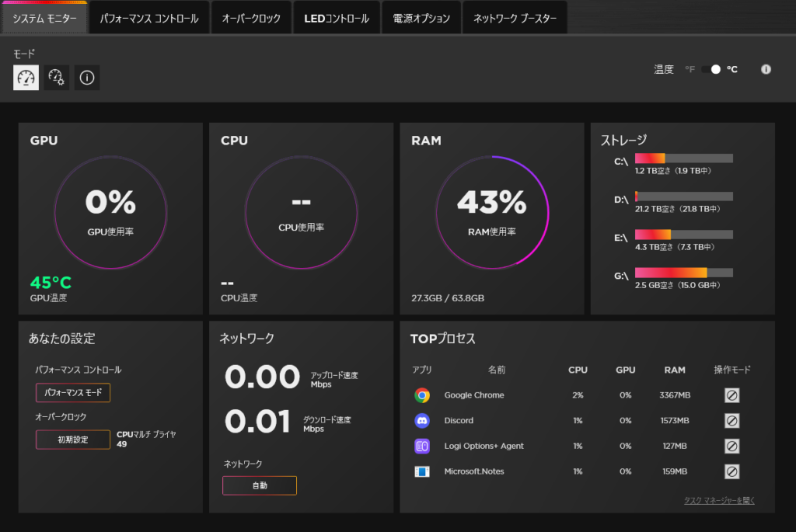Select the gauge monitor mode icon
796x532 pixels.
pyautogui.click(x=26, y=78)
